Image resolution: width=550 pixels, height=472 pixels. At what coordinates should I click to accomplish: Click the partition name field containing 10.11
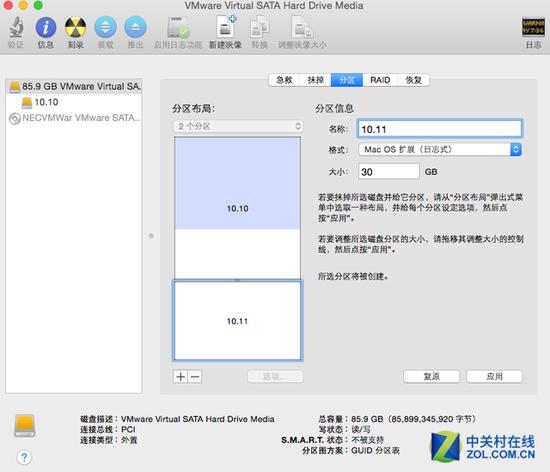click(x=440, y=129)
